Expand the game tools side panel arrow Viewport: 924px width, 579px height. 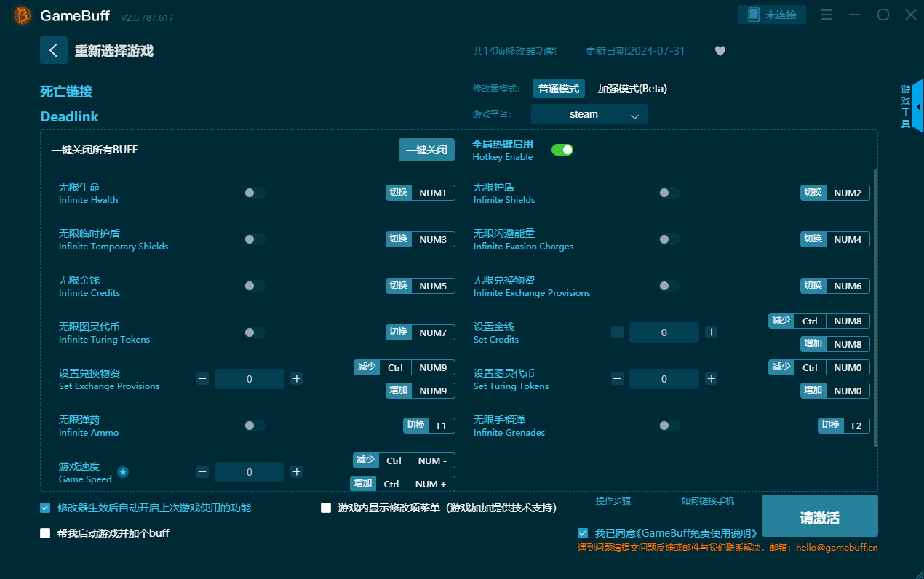tap(918, 106)
